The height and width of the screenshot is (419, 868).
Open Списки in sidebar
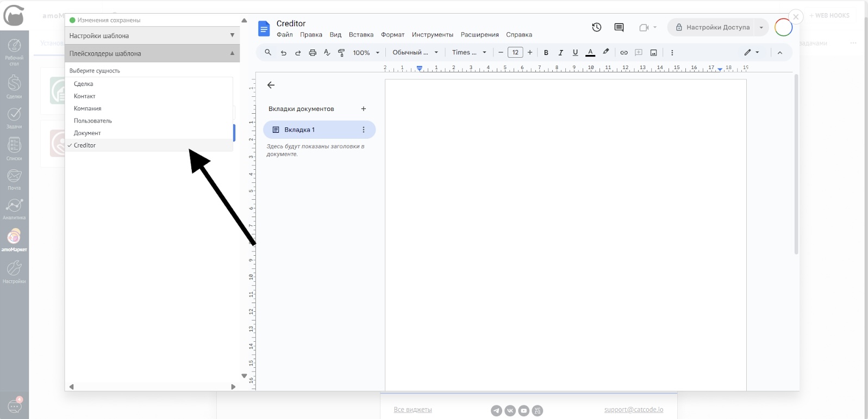(14, 149)
